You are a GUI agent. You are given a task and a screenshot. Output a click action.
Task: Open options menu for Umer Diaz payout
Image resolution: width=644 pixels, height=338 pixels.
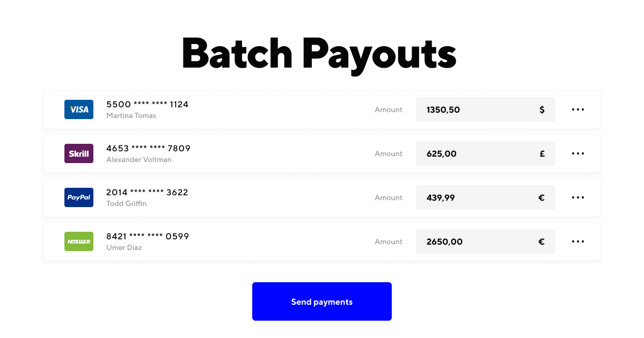tap(578, 241)
